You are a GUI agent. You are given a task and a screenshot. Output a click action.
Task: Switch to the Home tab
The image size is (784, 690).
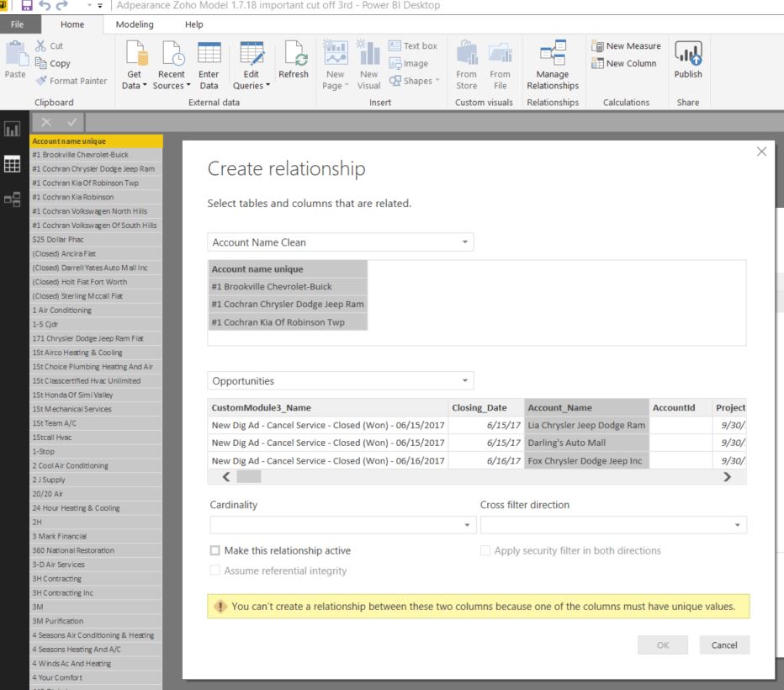tap(72, 24)
